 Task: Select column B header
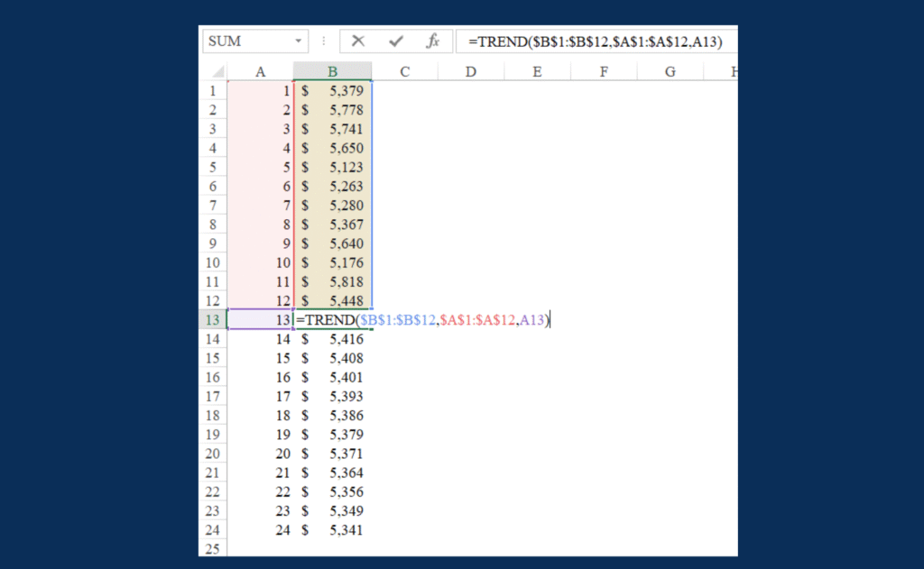[x=332, y=70]
